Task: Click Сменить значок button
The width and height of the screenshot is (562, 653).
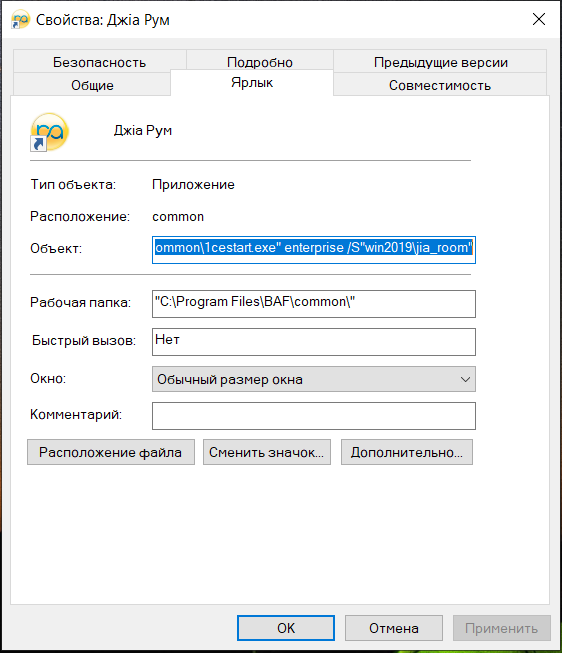Action: (267, 452)
